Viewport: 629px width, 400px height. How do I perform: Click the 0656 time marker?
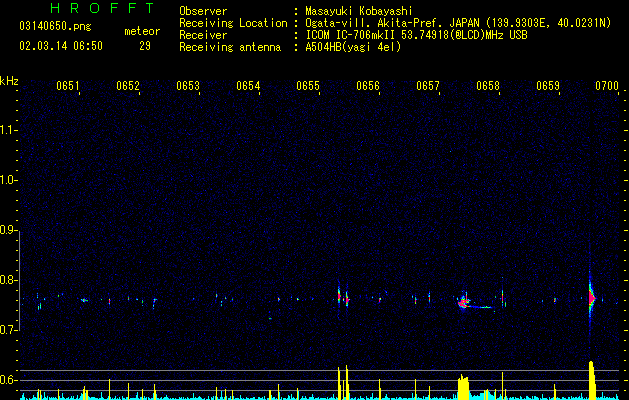tap(368, 86)
